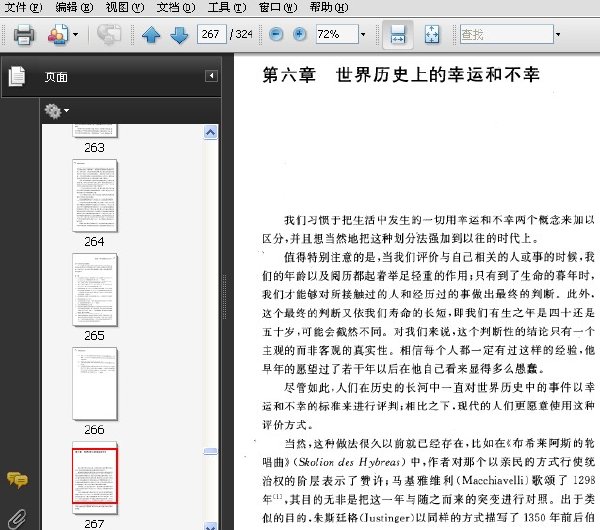Click the Print icon in toolbar
The image size is (600, 530).
pos(24,34)
